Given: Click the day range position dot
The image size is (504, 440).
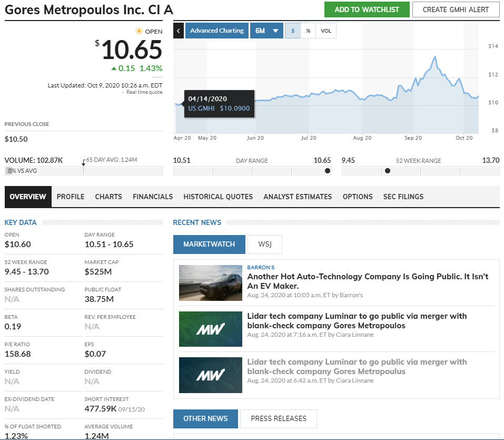Looking at the screenshot, I should tap(328, 171).
